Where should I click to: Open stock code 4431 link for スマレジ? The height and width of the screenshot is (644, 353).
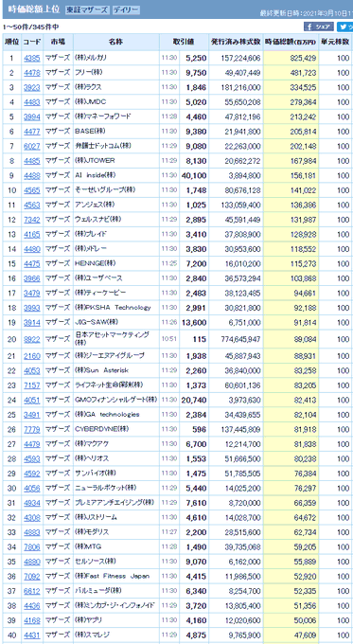pyautogui.click(x=31, y=635)
